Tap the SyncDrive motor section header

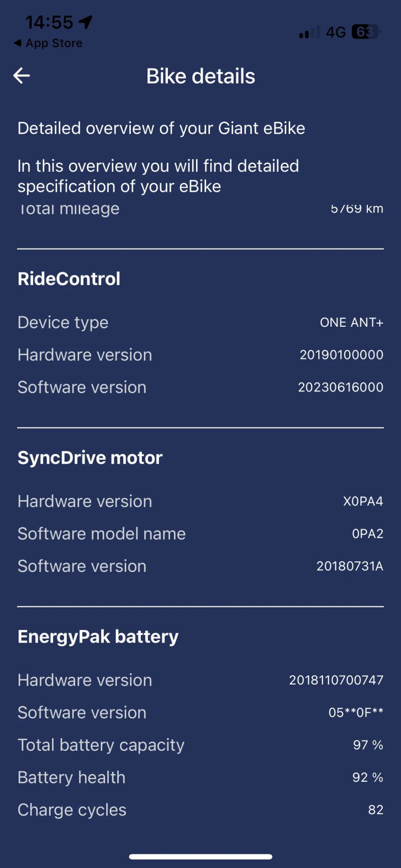tap(90, 458)
